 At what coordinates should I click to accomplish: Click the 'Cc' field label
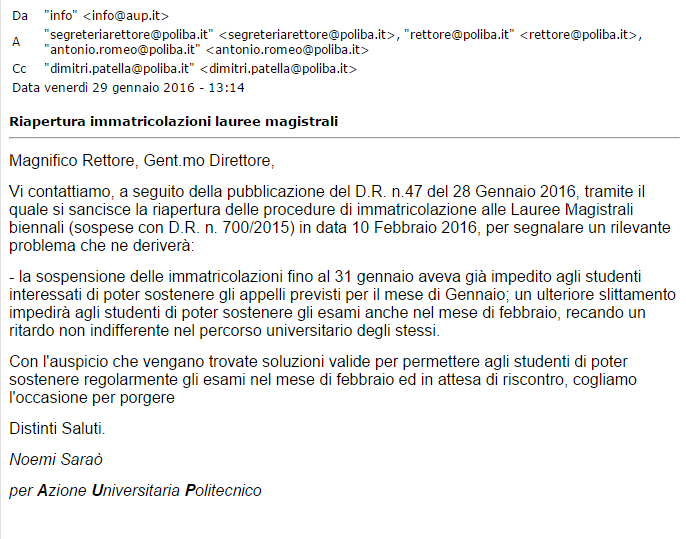(19, 69)
